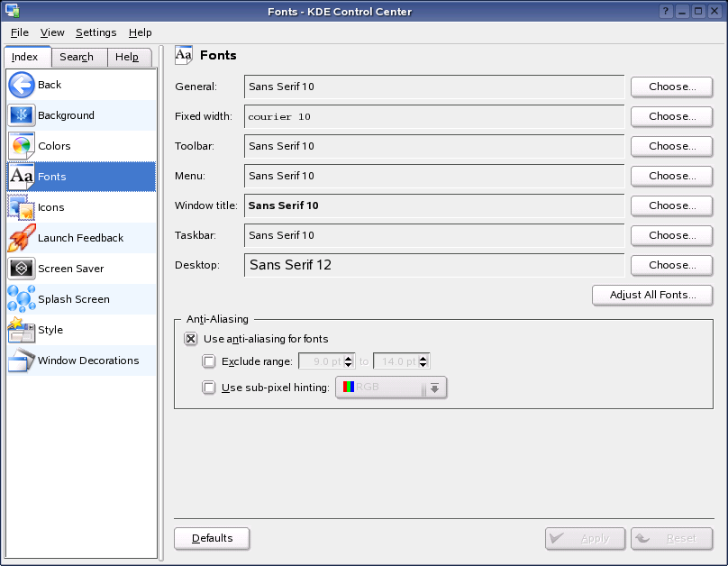Click the RGB color stripes icon

coord(348,387)
